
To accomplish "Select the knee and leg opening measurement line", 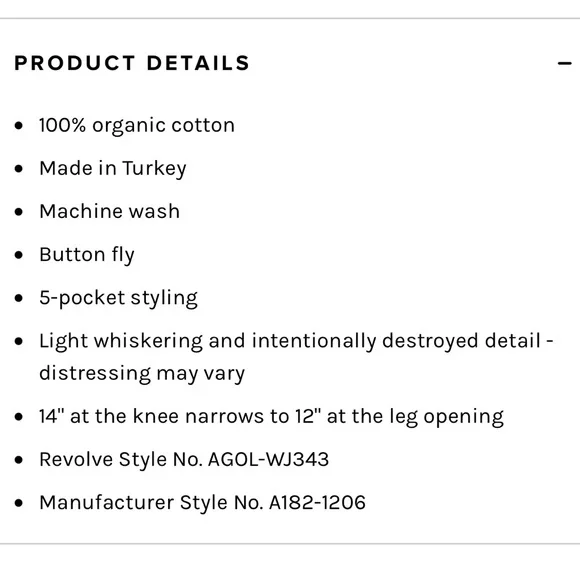I will point(272,417).
